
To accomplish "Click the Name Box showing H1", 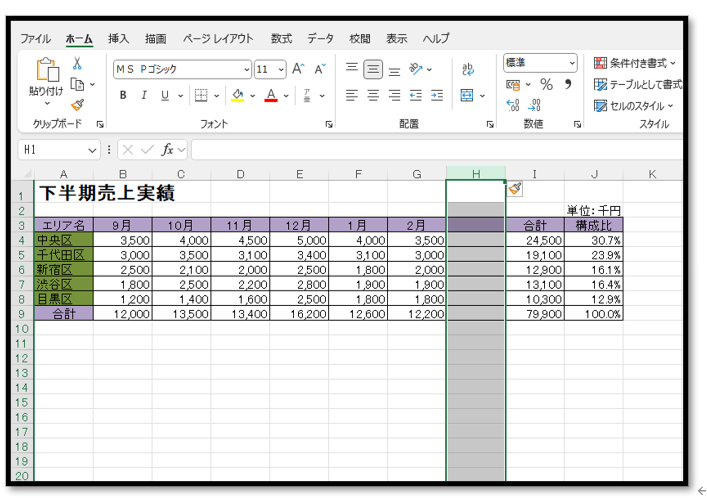I will point(59,150).
